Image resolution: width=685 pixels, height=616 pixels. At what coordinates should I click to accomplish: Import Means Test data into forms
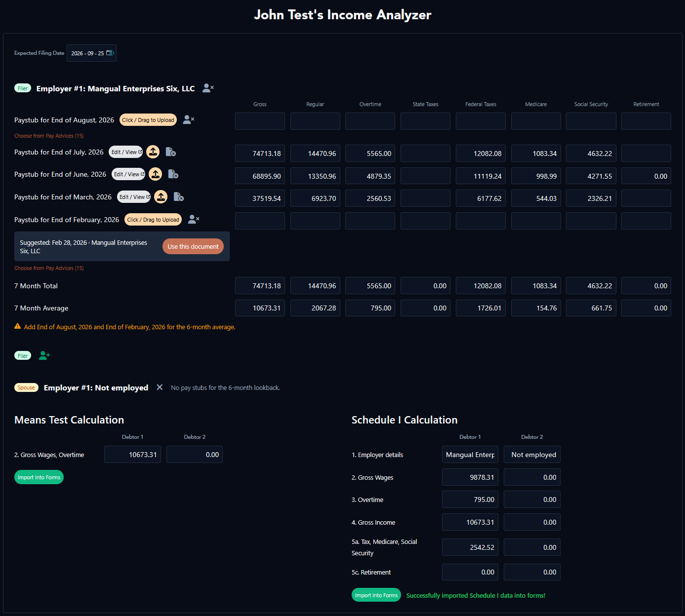pos(39,477)
